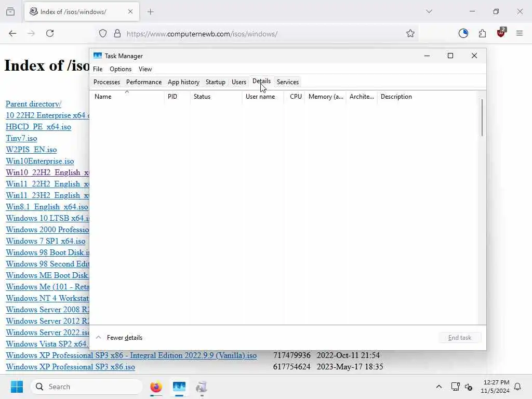
Task: Collapse Task Manager with Fewer details
Action: [119, 338]
